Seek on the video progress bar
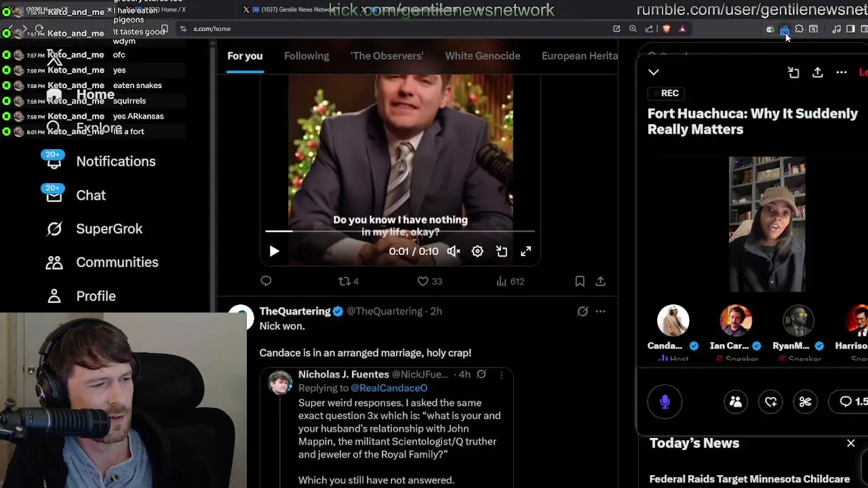This screenshot has width=868, height=488. coord(399,231)
